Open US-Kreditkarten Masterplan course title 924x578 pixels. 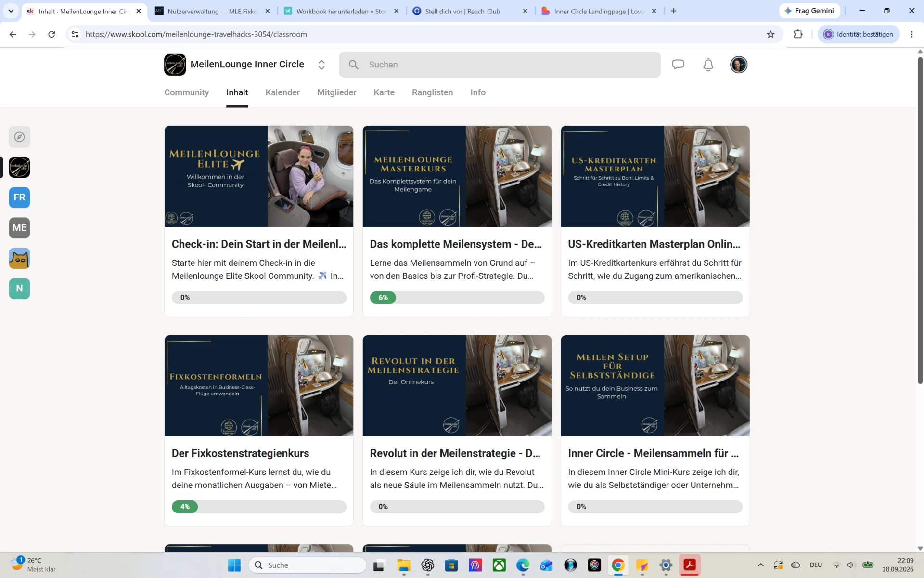click(654, 244)
